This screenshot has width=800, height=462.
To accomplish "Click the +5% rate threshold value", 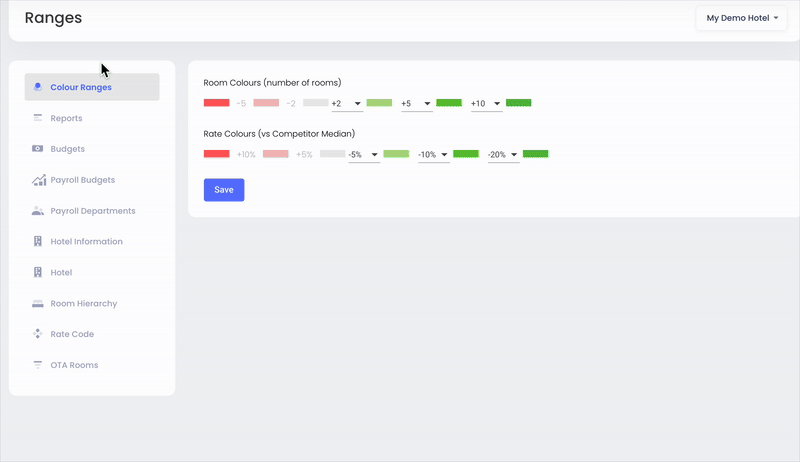I will pyautogui.click(x=304, y=155).
